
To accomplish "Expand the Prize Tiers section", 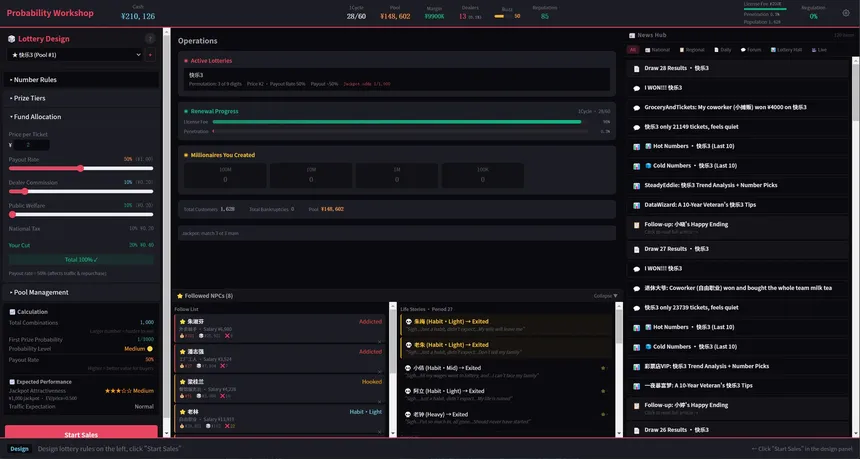I will (82, 98).
